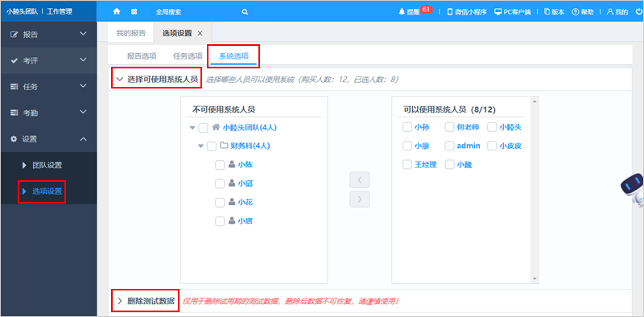Screen dimensions: 644x317
Task: Check the 财务科(4人) checkbox
Action: coord(211,146)
